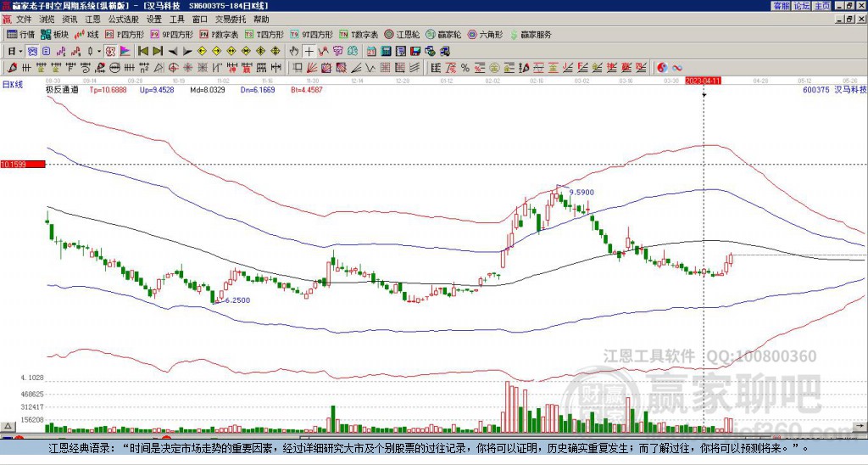The height and width of the screenshot is (465, 868).
Task: Click the Dn=6.1669 indicator value
Action: click(x=258, y=89)
